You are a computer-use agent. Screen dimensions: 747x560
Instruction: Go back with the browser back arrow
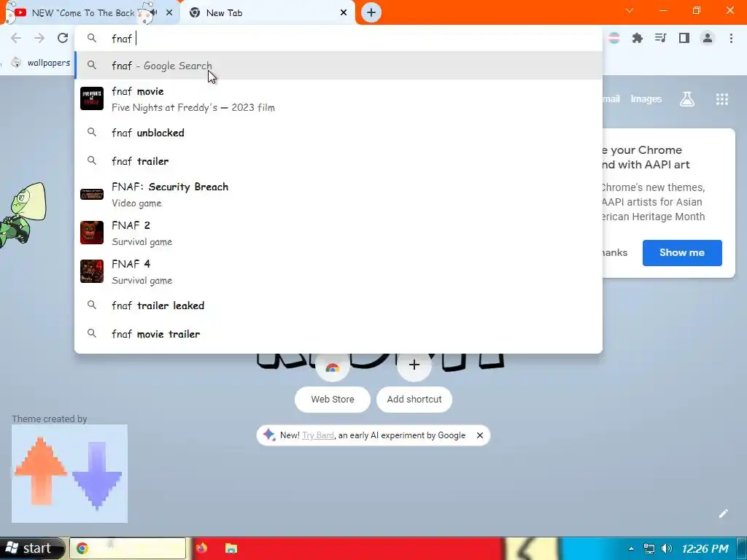click(16, 38)
